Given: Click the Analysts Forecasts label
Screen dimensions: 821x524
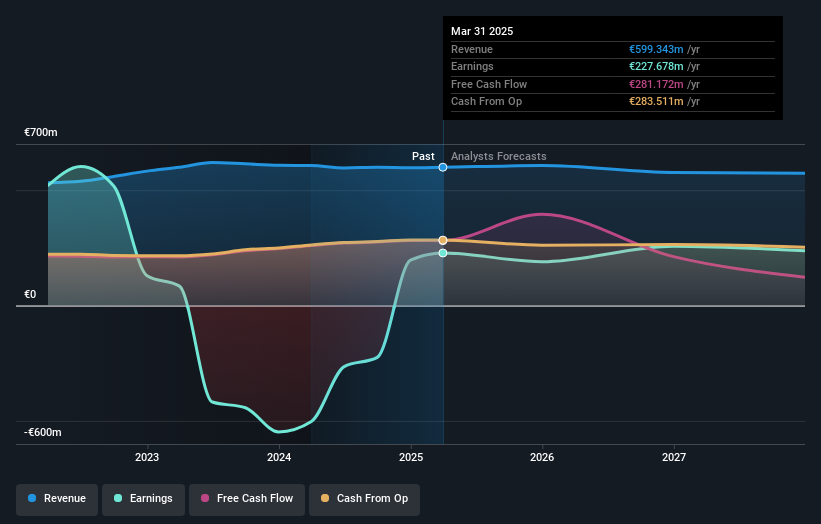Looking at the screenshot, I should pos(498,157).
